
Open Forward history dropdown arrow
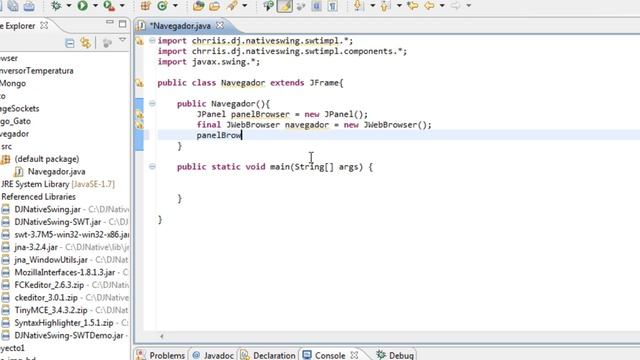(x=469, y=6)
